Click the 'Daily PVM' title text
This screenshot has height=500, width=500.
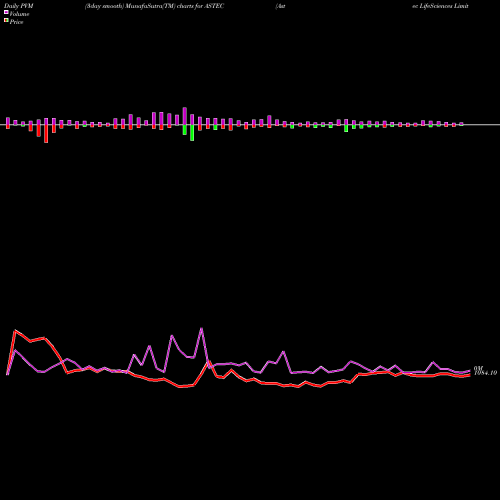click(x=19, y=6)
